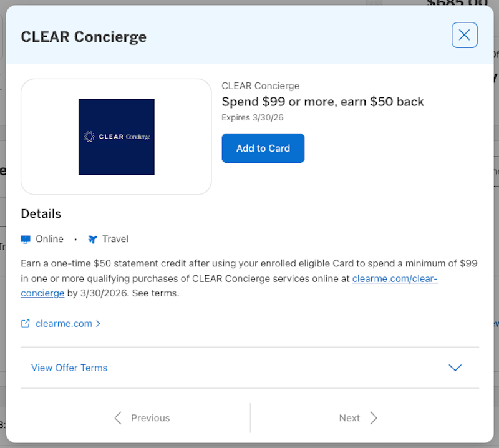Click the left chevron beside Previous
499x448 pixels.
(x=118, y=418)
